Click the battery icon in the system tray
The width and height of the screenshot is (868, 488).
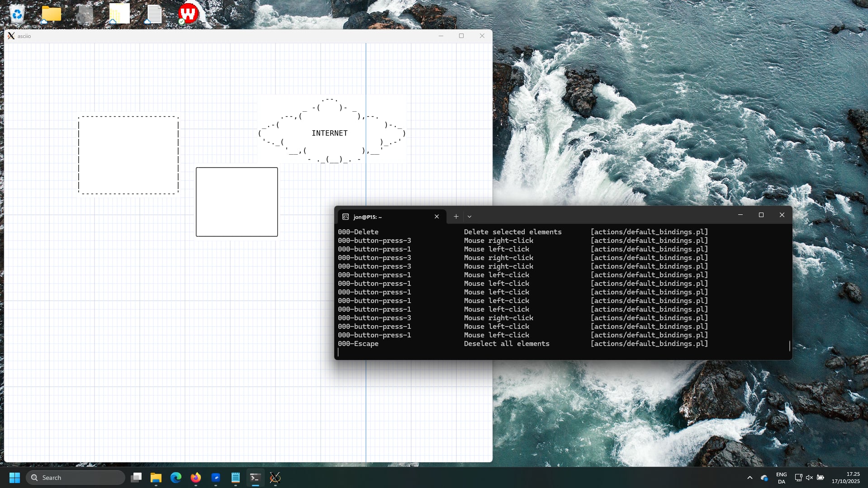pyautogui.click(x=821, y=478)
